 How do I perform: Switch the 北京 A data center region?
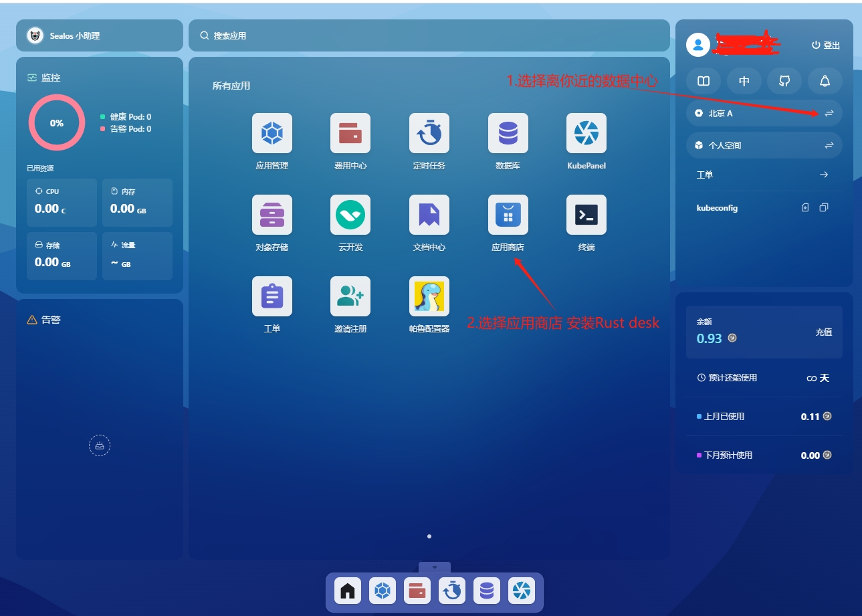point(829,114)
